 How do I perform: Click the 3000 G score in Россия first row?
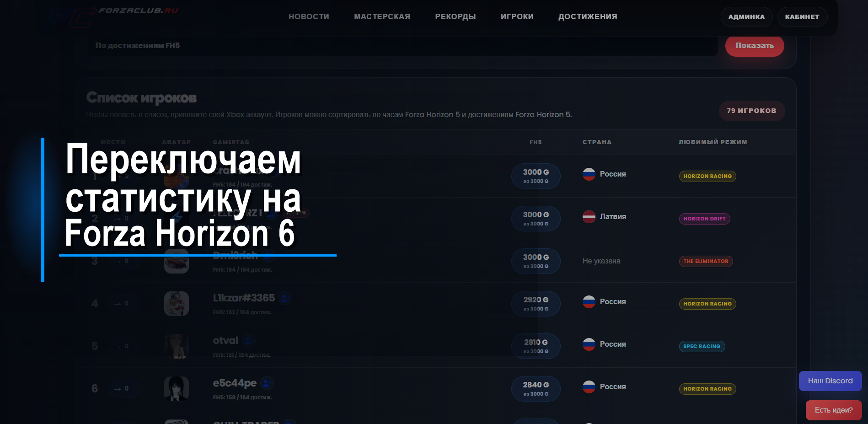point(536,176)
